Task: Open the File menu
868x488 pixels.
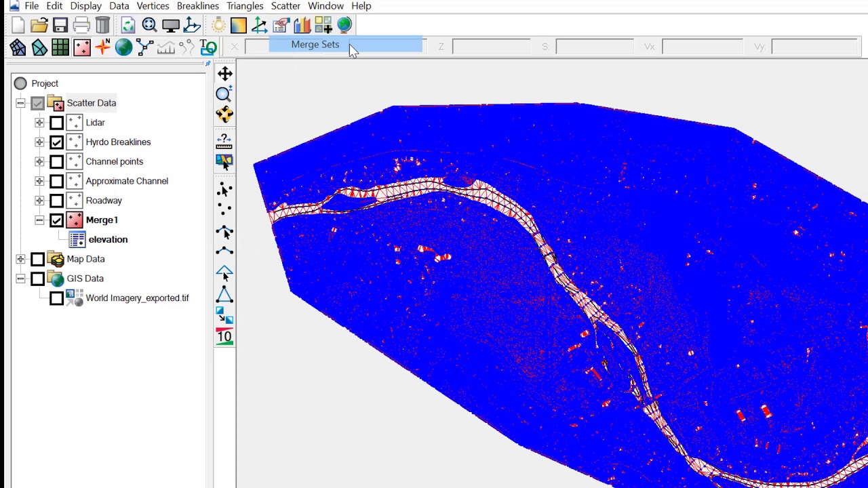Action: [32, 6]
